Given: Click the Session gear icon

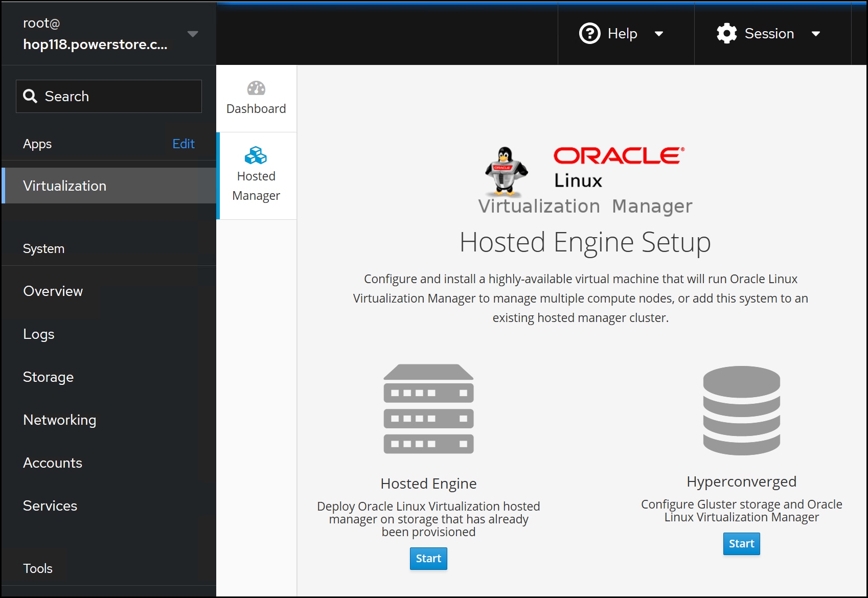Looking at the screenshot, I should point(726,34).
